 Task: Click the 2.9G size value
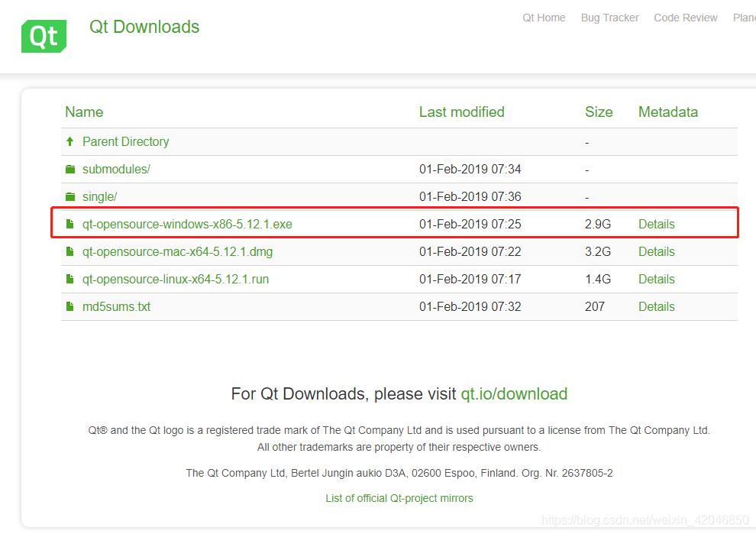[x=598, y=225]
